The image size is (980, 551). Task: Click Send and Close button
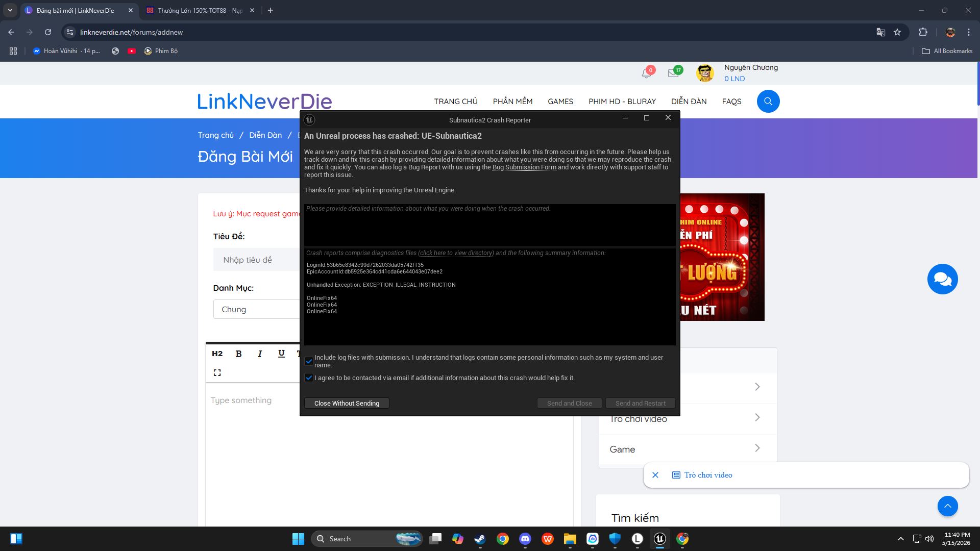[x=569, y=404]
